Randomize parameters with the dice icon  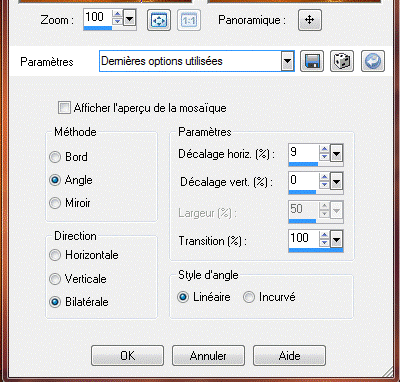coord(342,61)
